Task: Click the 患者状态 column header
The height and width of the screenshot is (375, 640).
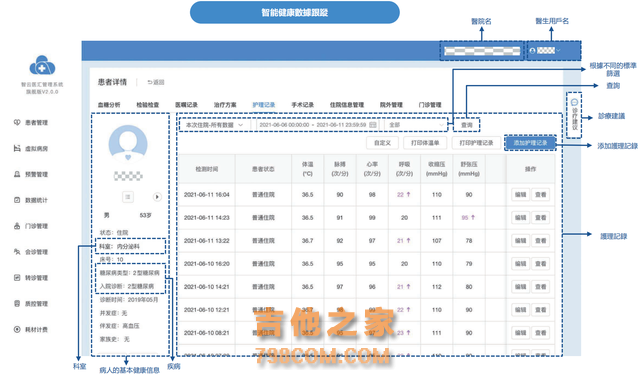Action: click(x=263, y=169)
